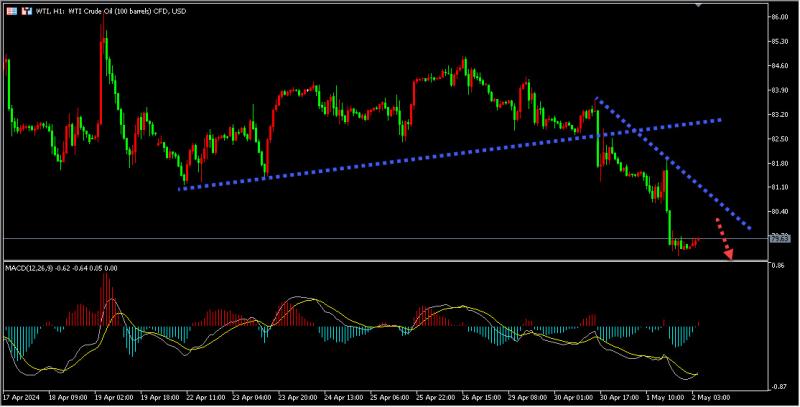Image resolution: width=800 pixels, height=407 pixels.
Task: Click the 22 Apr 11:00 time label
Action: pyautogui.click(x=206, y=397)
